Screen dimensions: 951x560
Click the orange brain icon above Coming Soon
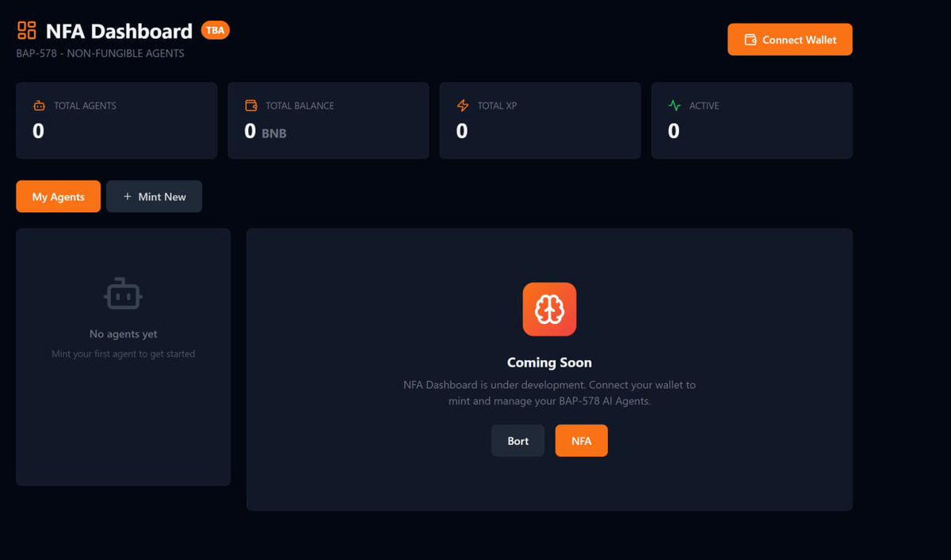pyautogui.click(x=549, y=309)
